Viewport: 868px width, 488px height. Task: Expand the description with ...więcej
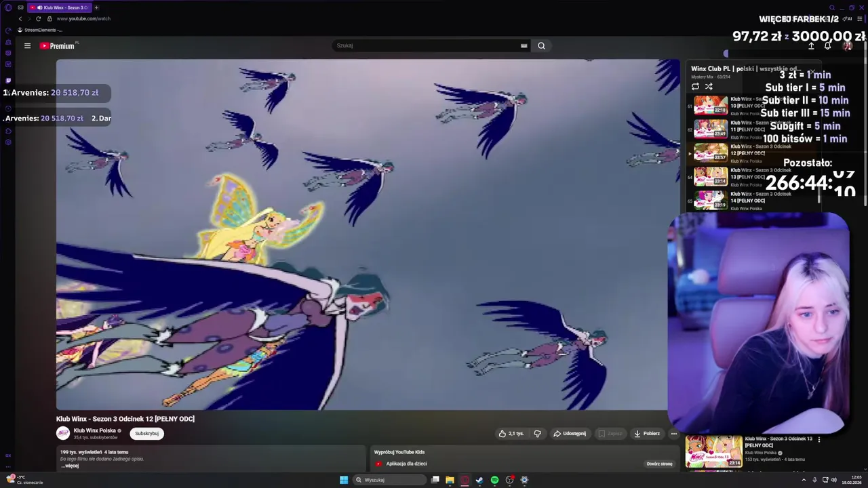(69, 466)
